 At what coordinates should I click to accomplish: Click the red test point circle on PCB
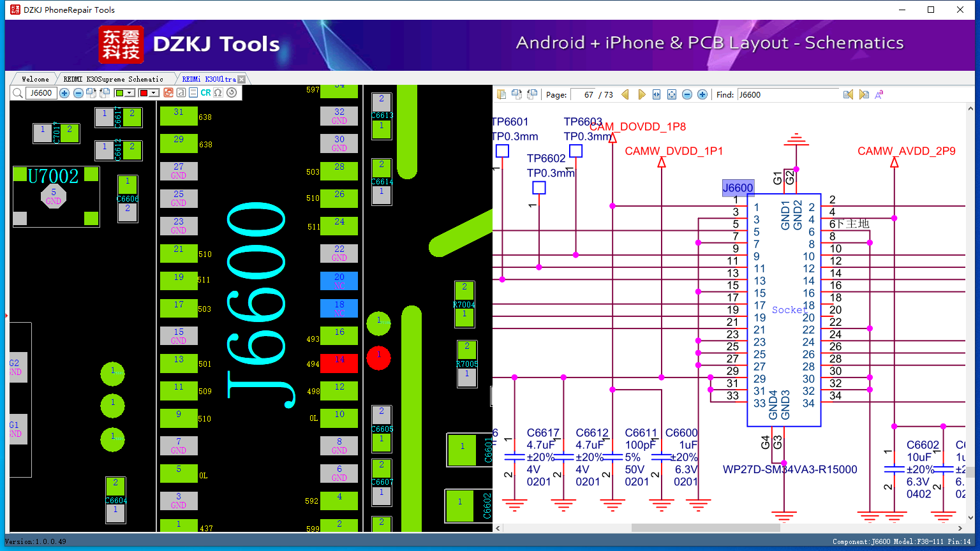tap(378, 358)
